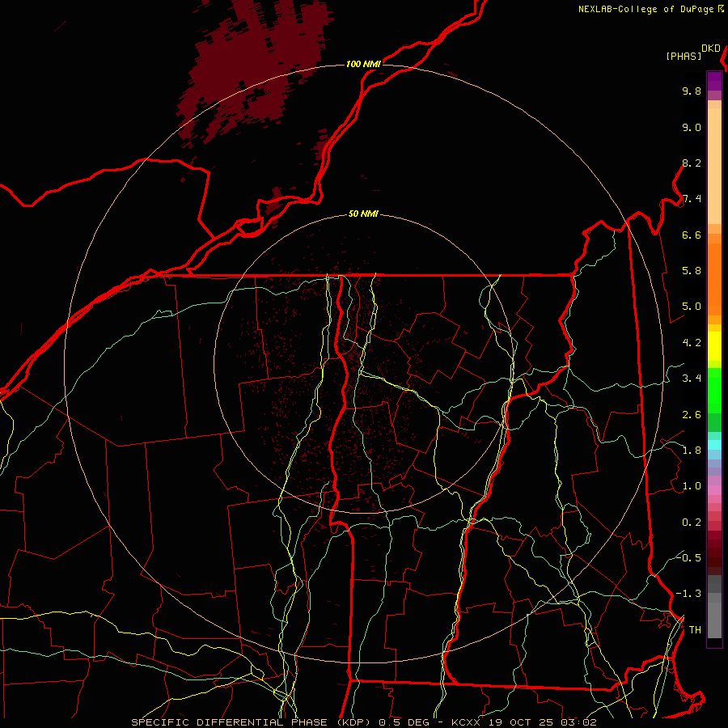Click the 100 NMI range ring label
This screenshot has width=728, height=728.
[x=363, y=64]
